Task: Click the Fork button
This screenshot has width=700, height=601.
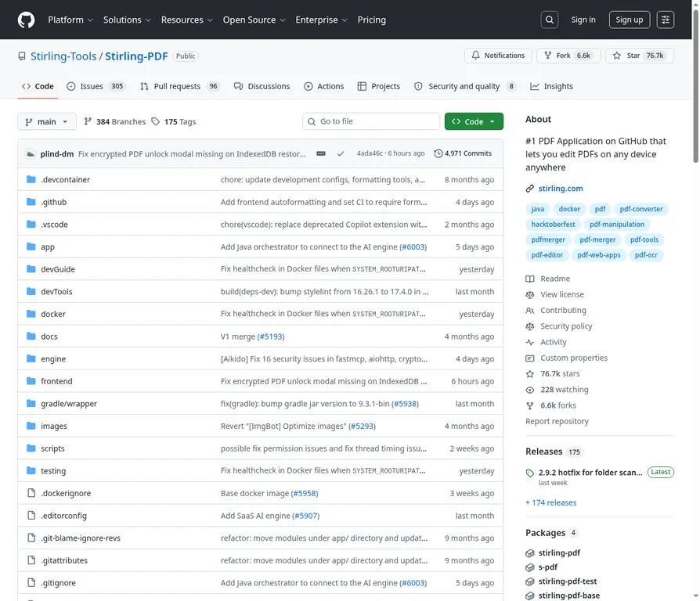Action: point(568,56)
